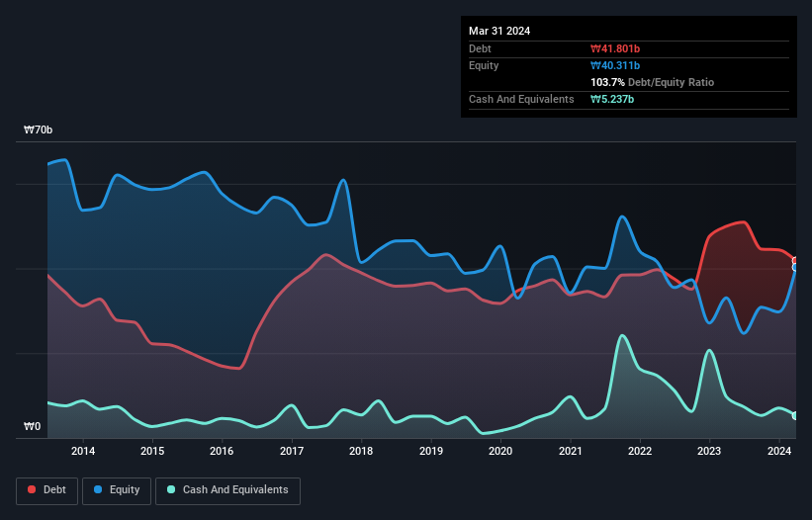
Task: Click the 2019 x-axis label
Action: [431, 451]
